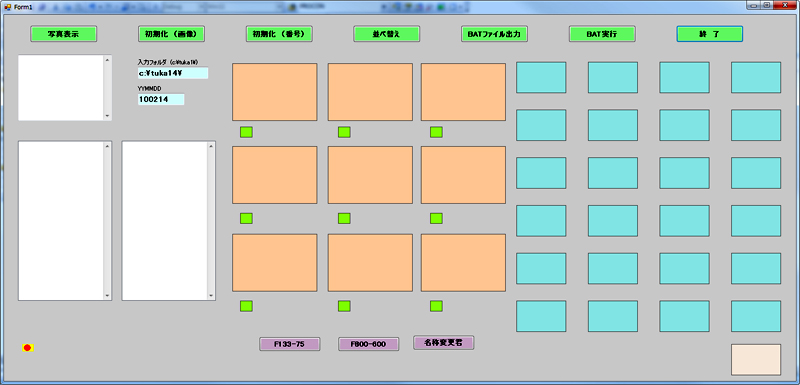
Task: Click the cyan panel in row four, column one
Action: click(541, 221)
